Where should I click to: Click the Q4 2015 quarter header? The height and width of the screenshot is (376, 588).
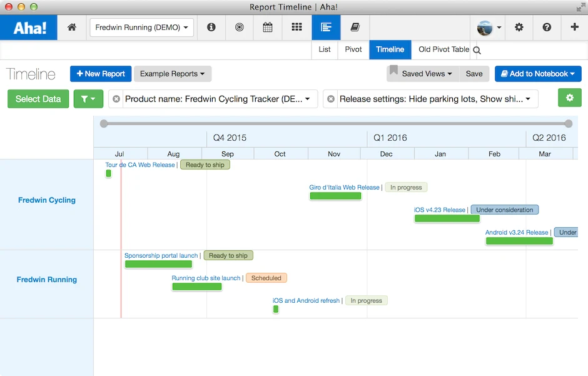coord(230,138)
